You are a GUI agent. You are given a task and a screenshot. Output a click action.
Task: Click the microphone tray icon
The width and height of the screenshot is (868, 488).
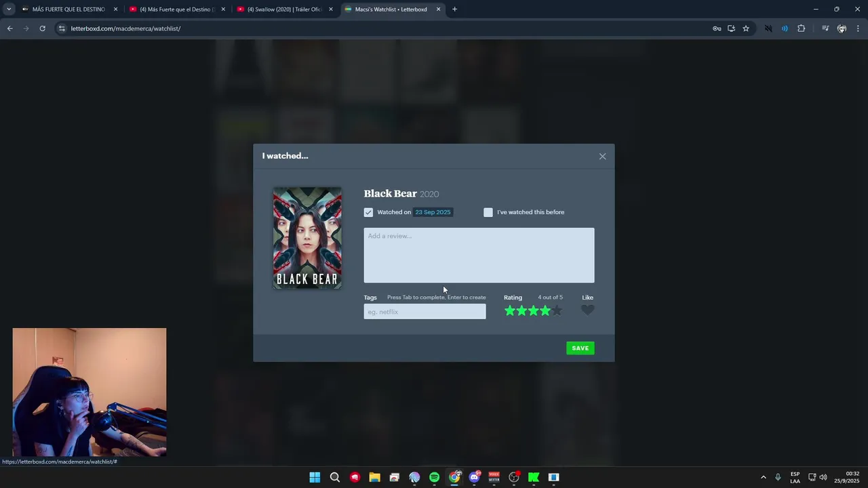pyautogui.click(x=778, y=477)
